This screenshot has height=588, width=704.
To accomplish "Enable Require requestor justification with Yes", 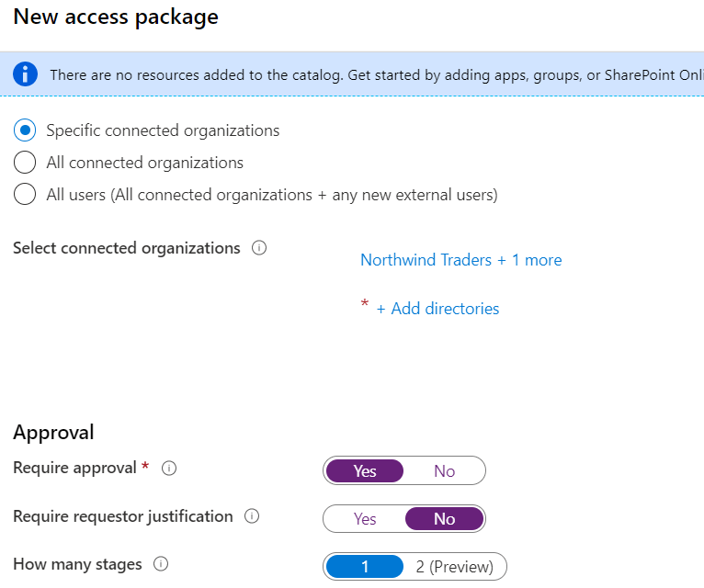I will pyautogui.click(x=365, y=519).
